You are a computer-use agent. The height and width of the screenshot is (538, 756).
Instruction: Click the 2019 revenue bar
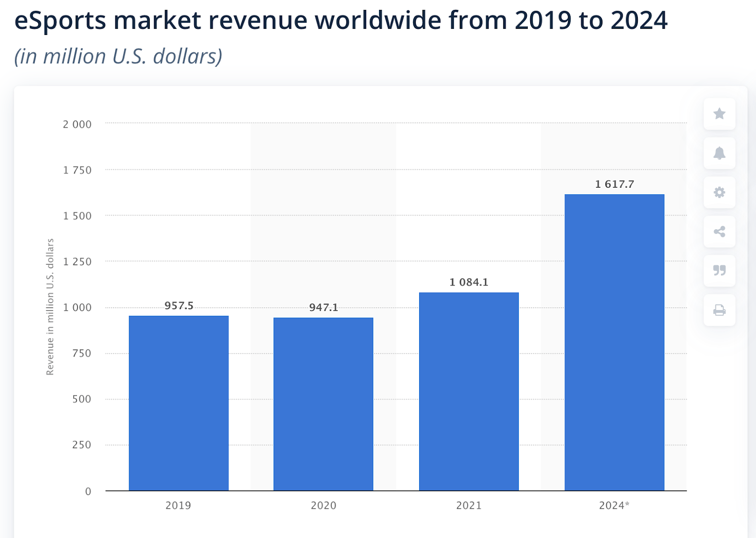point(179,403)
